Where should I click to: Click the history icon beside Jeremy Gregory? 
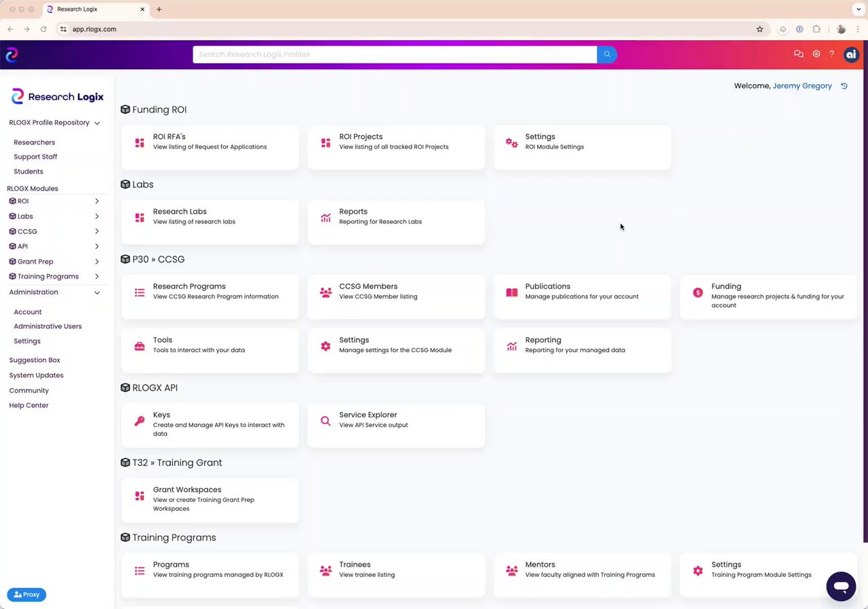[844, 86]
